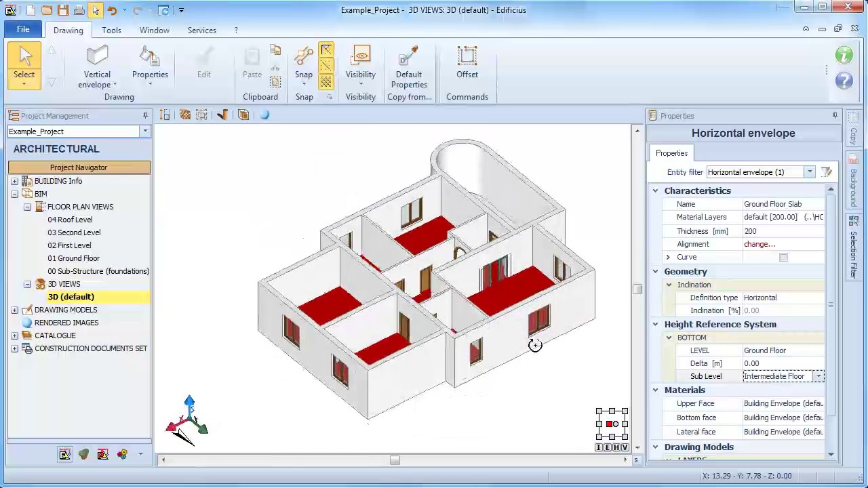Screen dimensions: 868x488
Task: Activate the Select tool in the ribbon
Action: coord(24,66)
